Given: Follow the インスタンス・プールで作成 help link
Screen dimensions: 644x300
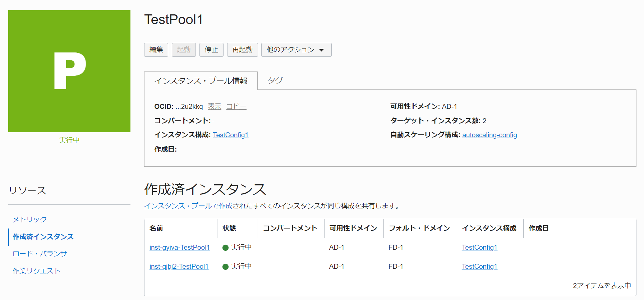Looking at the screenshot, I should point(188,206).
